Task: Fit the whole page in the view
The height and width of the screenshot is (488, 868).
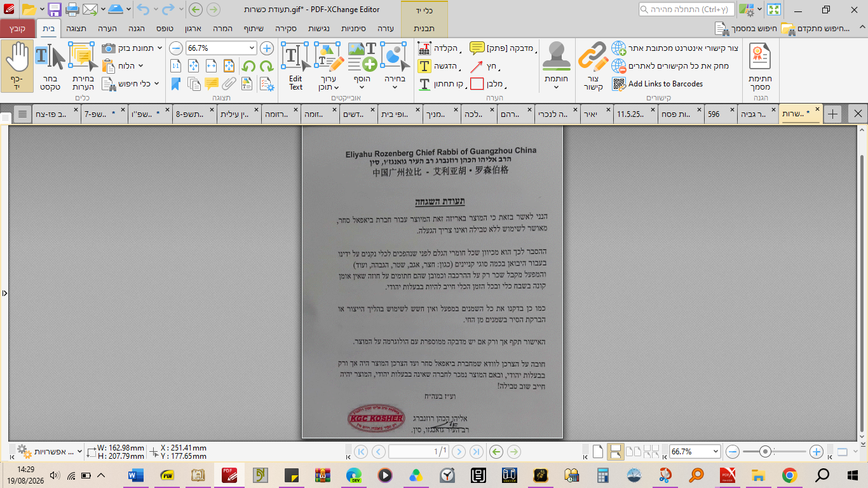Action: (194, 66)
